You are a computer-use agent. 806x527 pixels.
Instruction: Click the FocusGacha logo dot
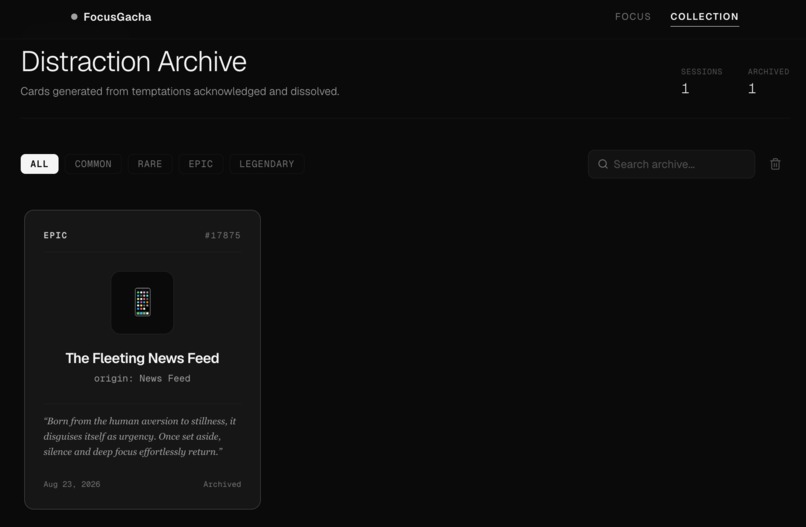point(74,17)
